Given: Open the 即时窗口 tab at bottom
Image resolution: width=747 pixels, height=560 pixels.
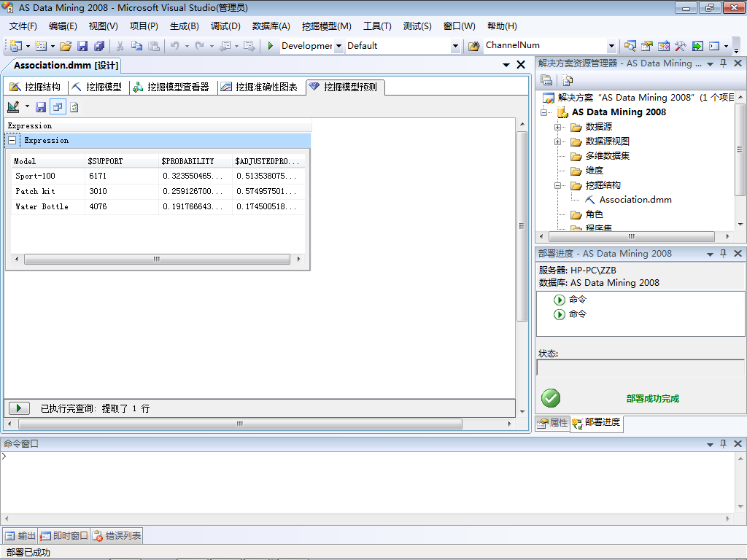Looking at the screenshot, I should tap(64, 536).
